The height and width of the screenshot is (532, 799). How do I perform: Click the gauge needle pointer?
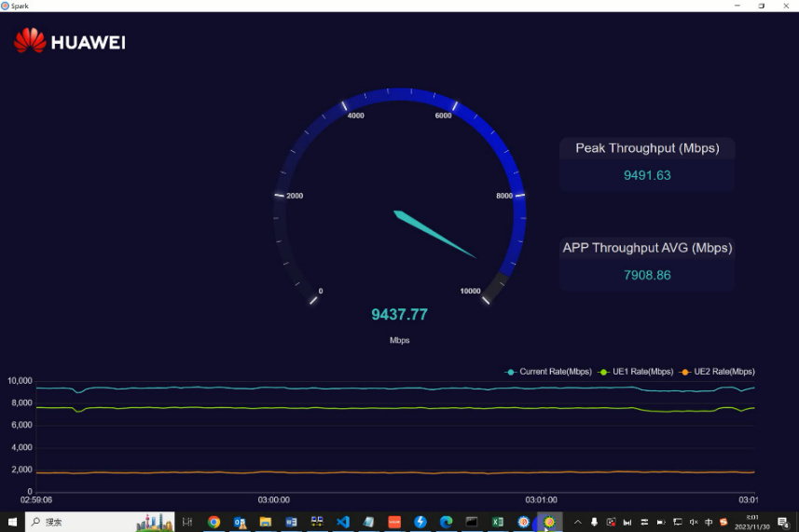point(434,234)
